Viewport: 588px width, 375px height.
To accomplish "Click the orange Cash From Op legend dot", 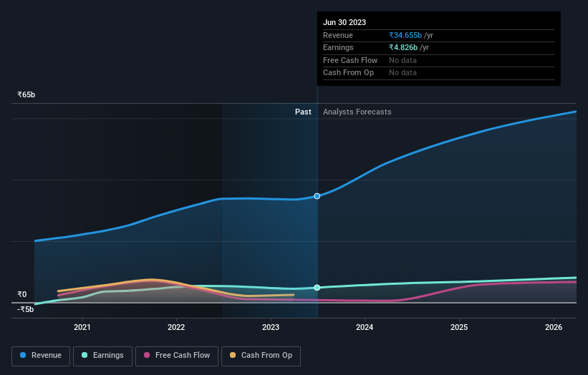I will coord(233,355).
